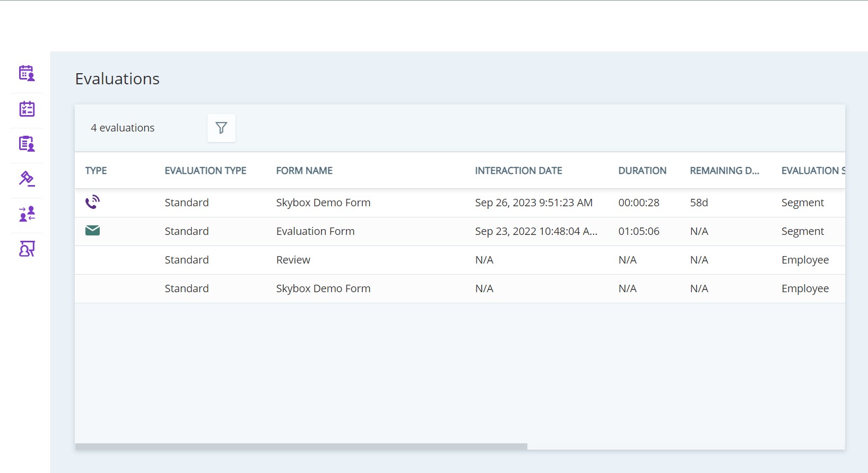Click the Duration column header
868x473 pixels.
coord(642,171)
